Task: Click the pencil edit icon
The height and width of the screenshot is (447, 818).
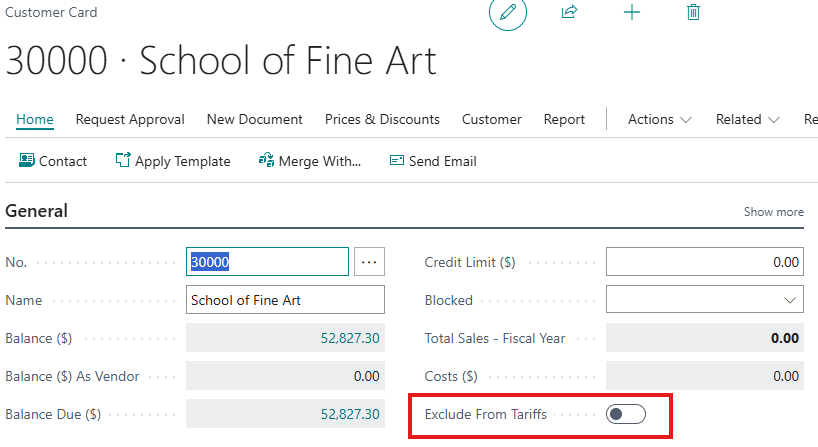Action: point(507,12)
